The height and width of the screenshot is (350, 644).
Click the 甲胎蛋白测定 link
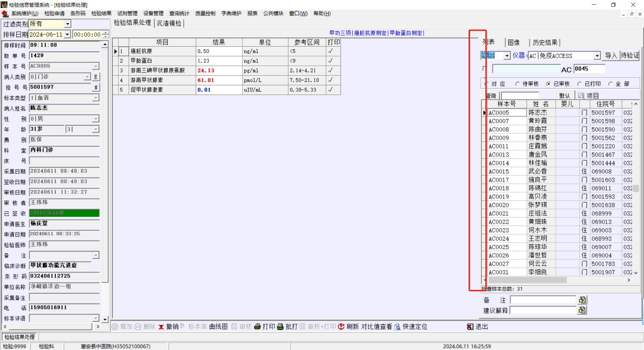pos(406,33)
